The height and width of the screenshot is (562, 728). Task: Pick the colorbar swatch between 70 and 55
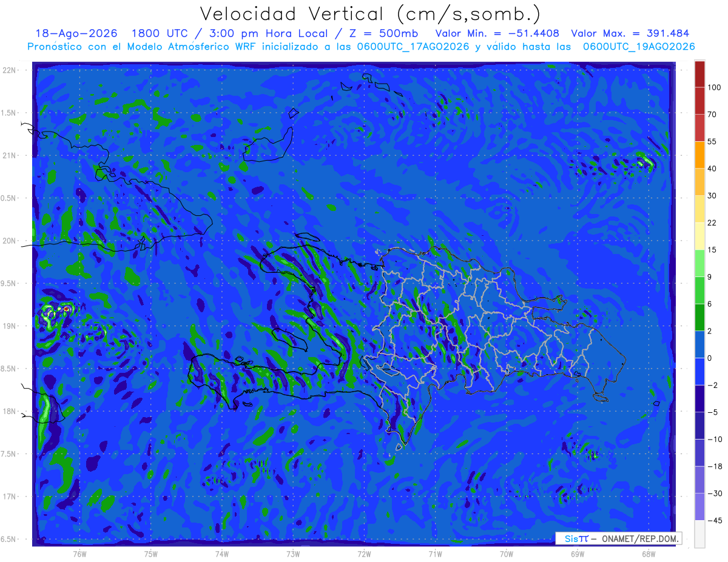(x=699, y=127)
